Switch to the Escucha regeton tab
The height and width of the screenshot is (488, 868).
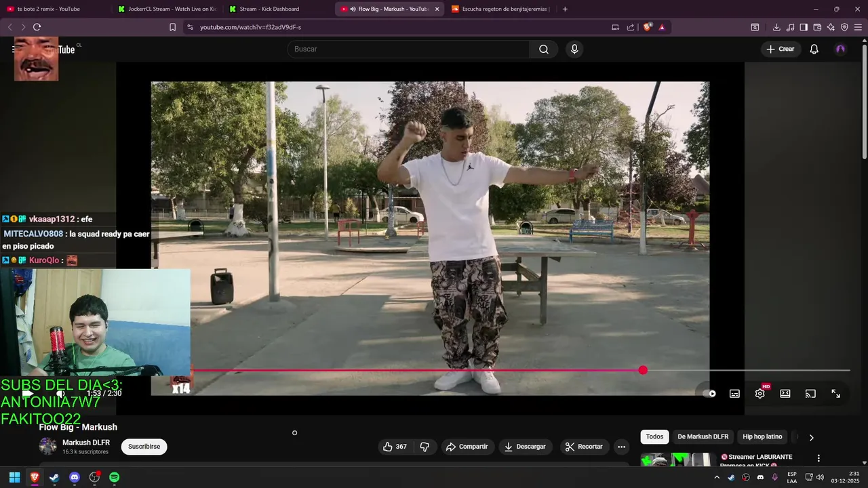pos(500,9)
